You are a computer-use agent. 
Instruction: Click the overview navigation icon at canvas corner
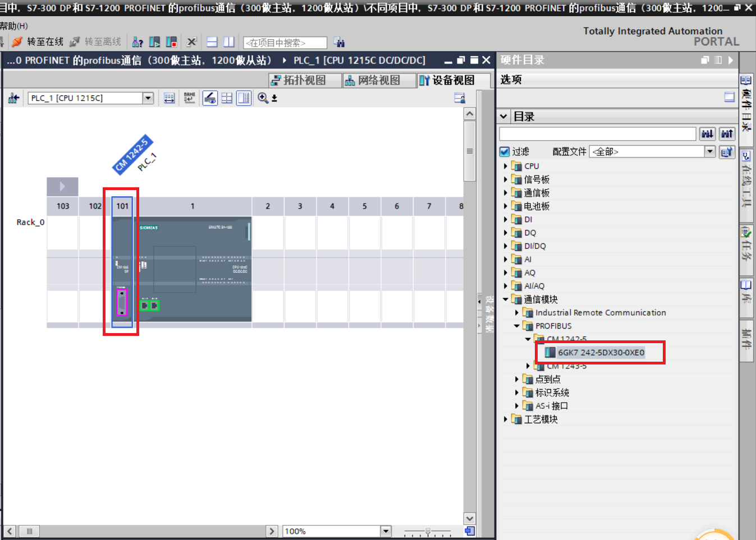[x=470, y=531]
